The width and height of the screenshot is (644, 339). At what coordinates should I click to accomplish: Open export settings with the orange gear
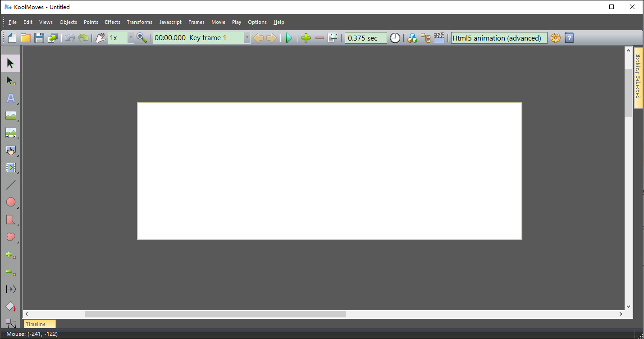tap(556, 38)
